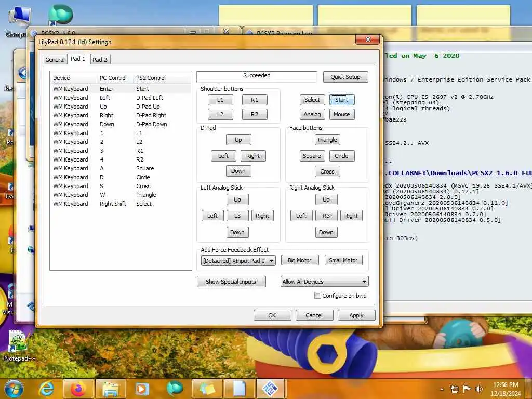Click the volume speaker tray icon
The width and height of the screenshot is (532, 399).
pyautogui.click(x=479, y=389)
